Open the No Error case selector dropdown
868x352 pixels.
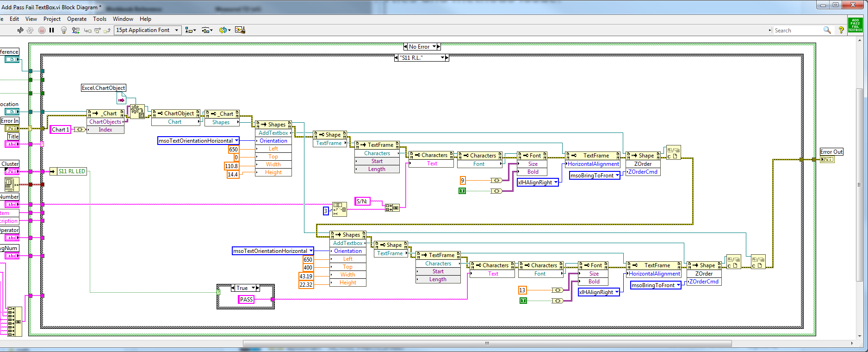coord(434,47)
